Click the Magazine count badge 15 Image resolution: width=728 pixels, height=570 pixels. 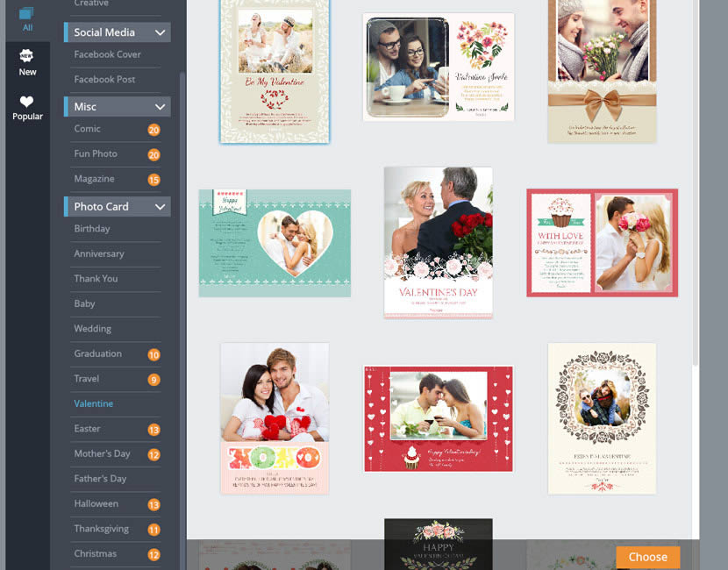[x=154, y=180]
